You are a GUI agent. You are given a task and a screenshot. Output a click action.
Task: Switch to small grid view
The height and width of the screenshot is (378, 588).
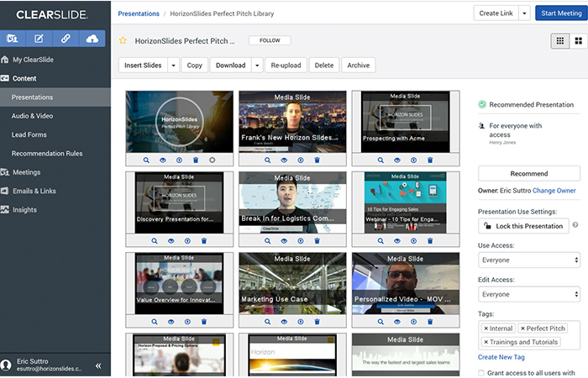tap(560, 41)
